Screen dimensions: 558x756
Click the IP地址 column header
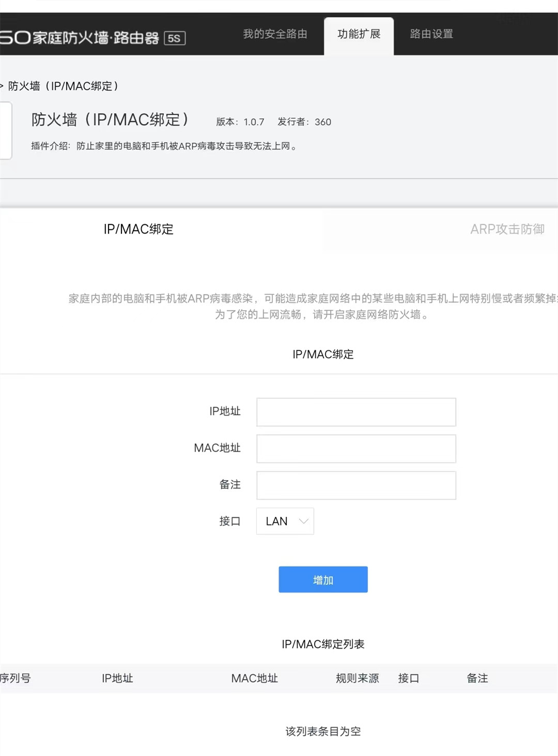pyautogui.click(x=117, y=678)
